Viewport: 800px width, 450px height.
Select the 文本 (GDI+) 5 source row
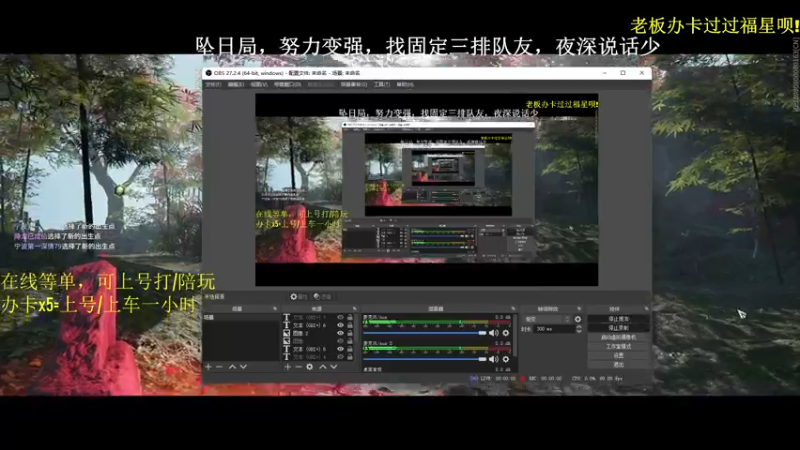pyautogui.click(x=318, y=349)
